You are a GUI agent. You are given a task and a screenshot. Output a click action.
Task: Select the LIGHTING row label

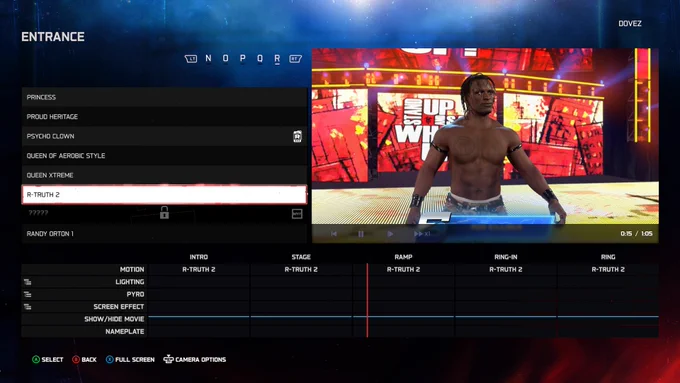(x=130, y=282)
